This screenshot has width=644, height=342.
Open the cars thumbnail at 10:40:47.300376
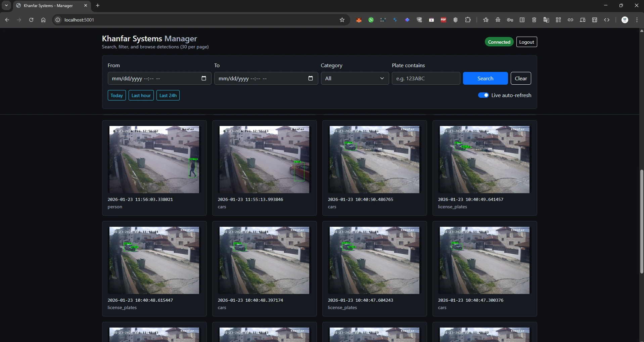tap(485, 260)
